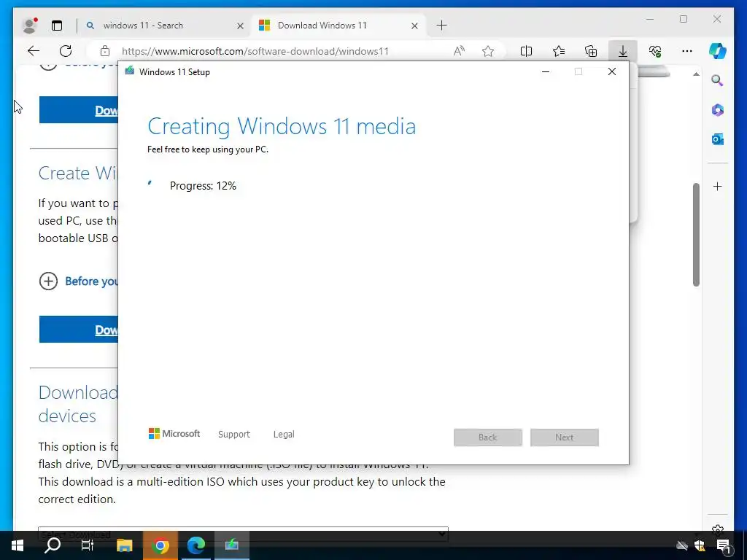Screen dimensions: 747x560
Task: Open the sidebar settings gear icon
Action: [718, 529]
